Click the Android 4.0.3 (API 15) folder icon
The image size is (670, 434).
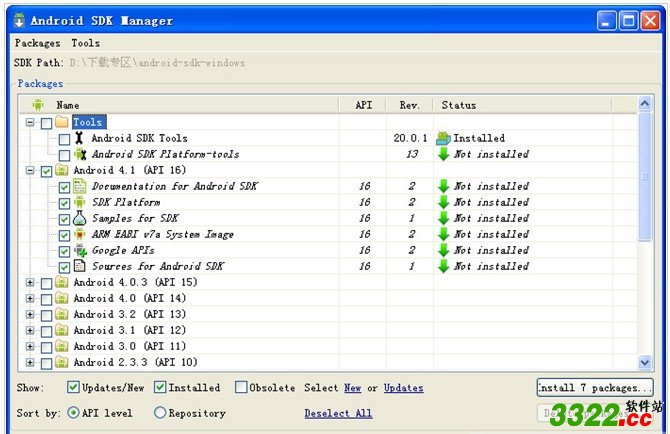click(62, 282)
